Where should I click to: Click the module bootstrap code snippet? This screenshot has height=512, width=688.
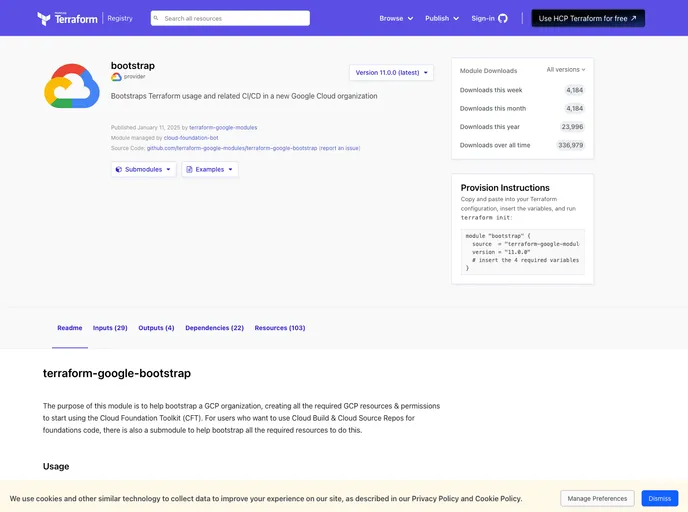[x=523, y=252]
